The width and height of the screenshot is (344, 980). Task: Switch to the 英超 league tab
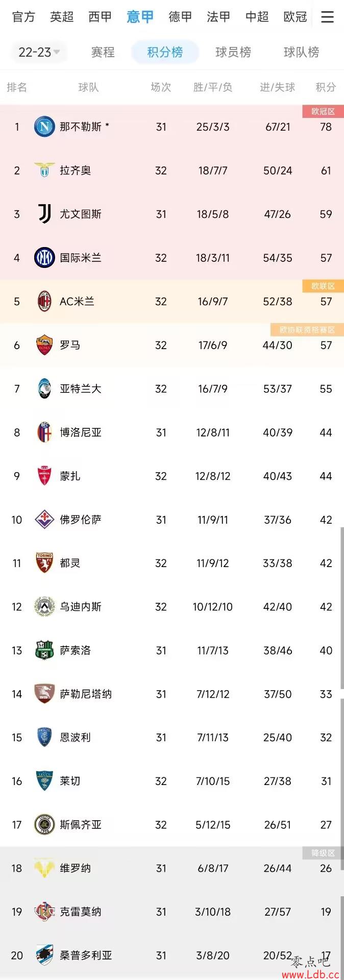pyautogui.click(x=62, y=17)
